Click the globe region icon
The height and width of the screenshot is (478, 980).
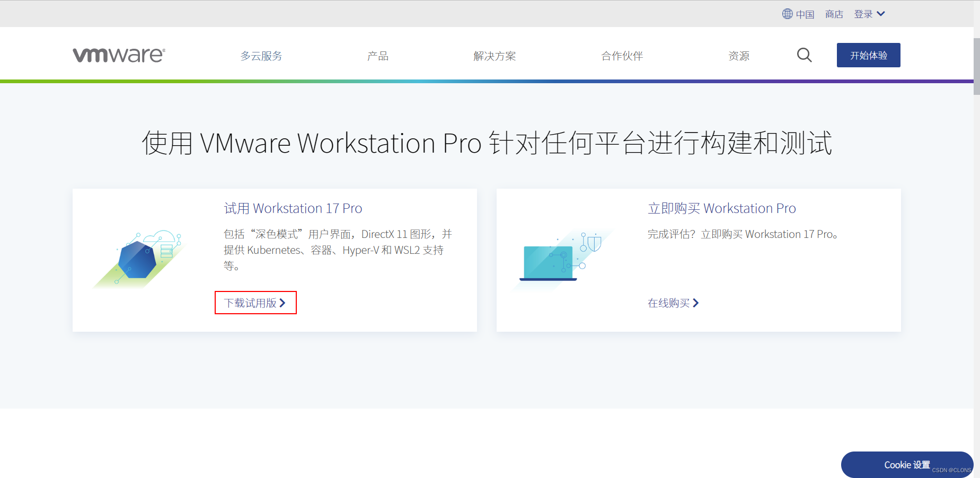787,14
